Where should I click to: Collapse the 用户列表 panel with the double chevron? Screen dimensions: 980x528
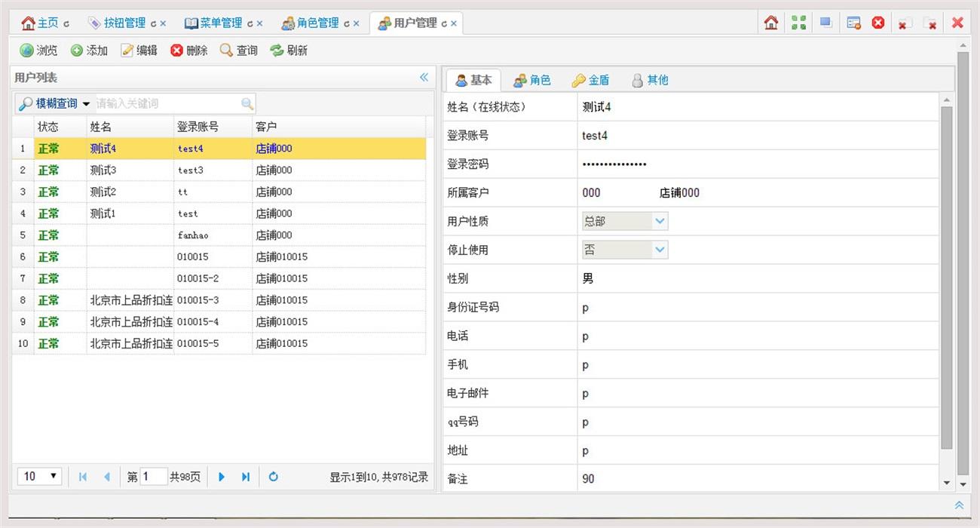click(x=424, y=77)
